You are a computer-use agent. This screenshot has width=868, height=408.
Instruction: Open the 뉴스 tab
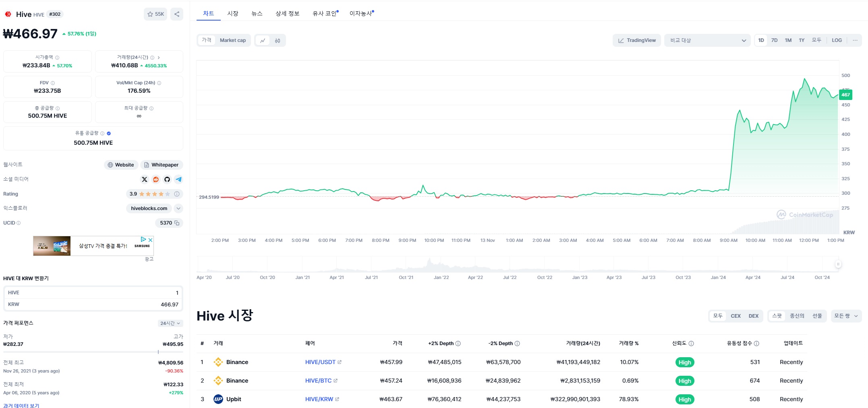click(257, 13)
